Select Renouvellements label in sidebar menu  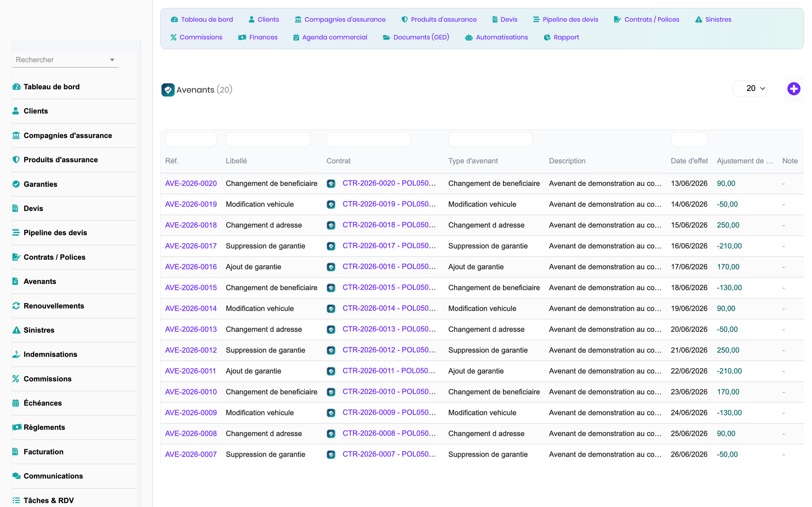point(54,306)
